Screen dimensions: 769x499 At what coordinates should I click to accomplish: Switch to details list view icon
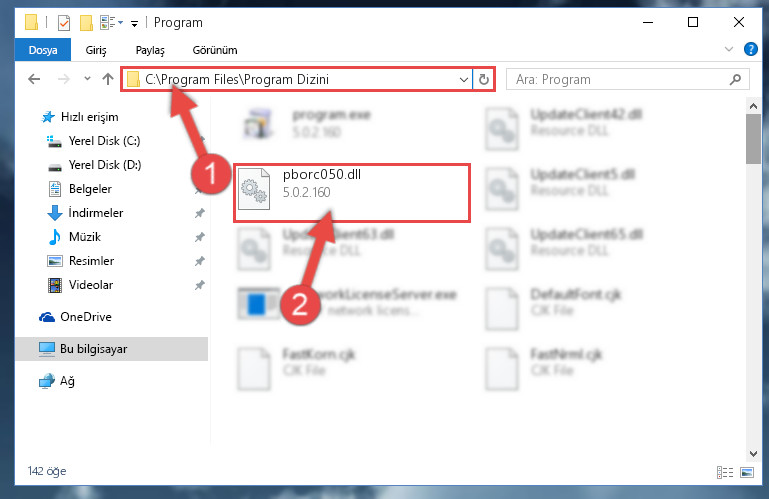tap(725, 472)
